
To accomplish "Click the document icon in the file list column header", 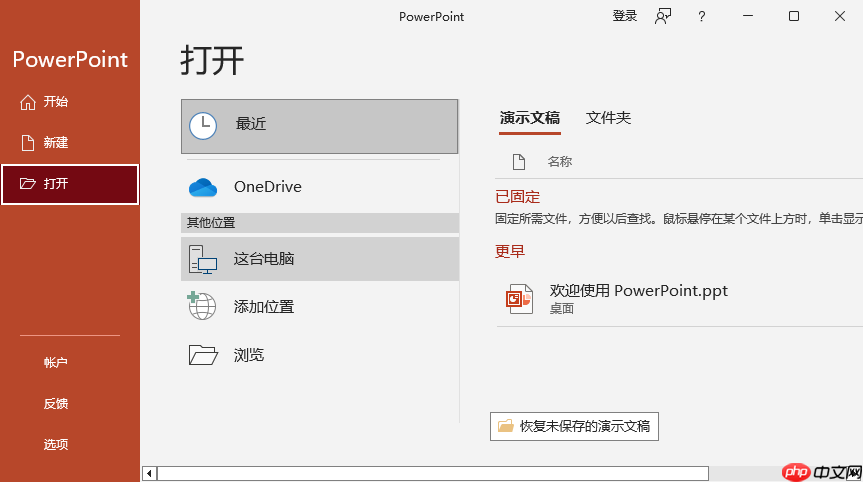I will (x=518, y=162).
